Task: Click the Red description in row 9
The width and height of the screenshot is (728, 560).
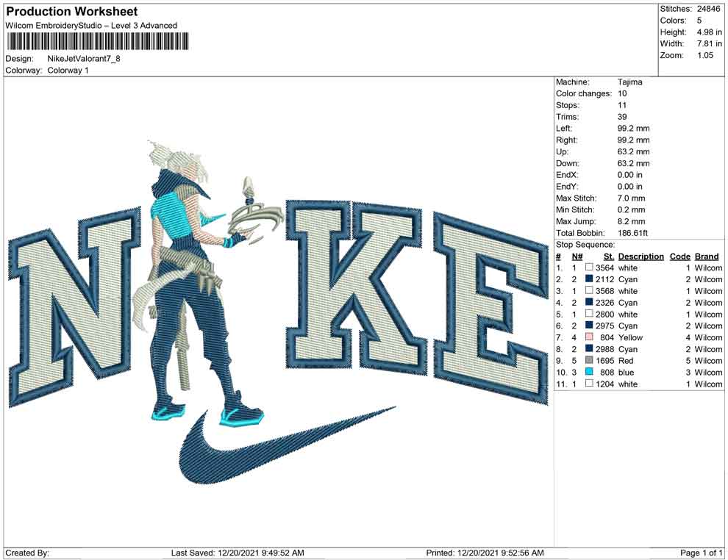Action: [x=626, y=361]
